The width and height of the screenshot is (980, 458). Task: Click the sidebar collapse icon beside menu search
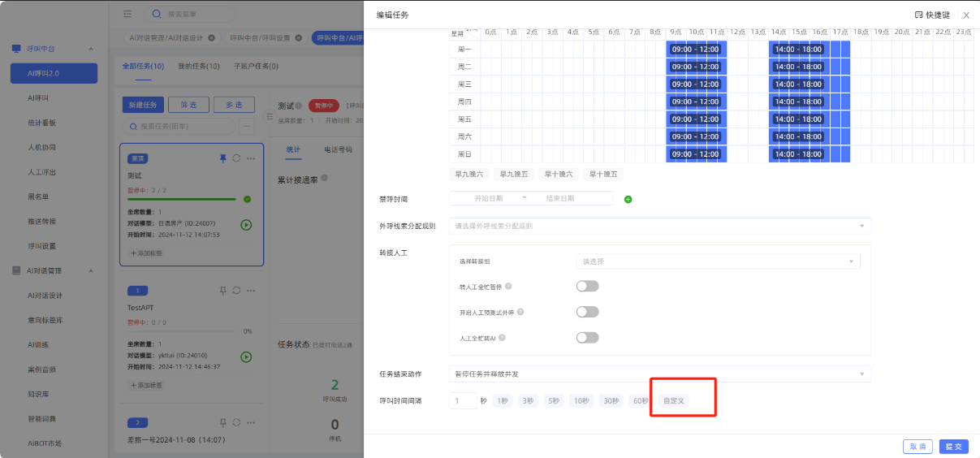point(127,14)
